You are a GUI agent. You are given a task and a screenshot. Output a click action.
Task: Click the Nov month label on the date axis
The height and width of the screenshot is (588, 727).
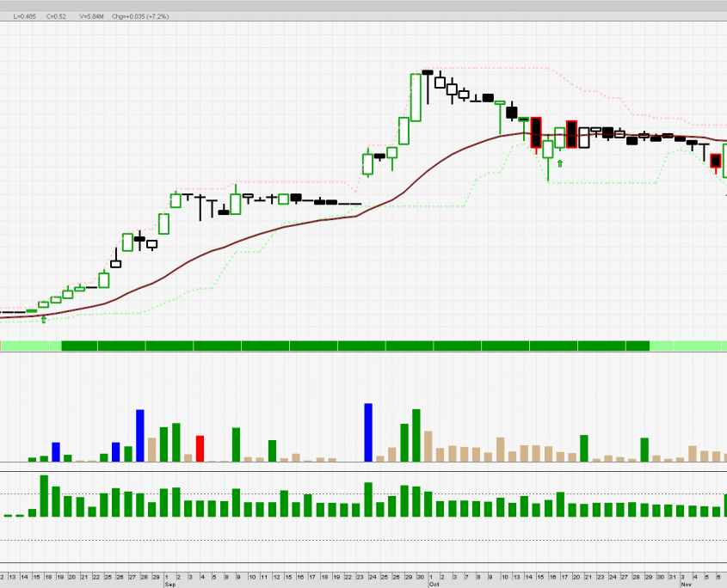[686, 584]
